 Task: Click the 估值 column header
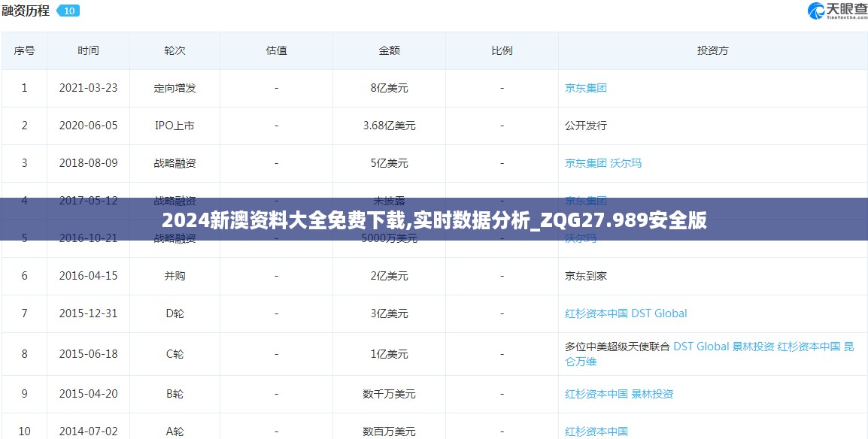276,50
